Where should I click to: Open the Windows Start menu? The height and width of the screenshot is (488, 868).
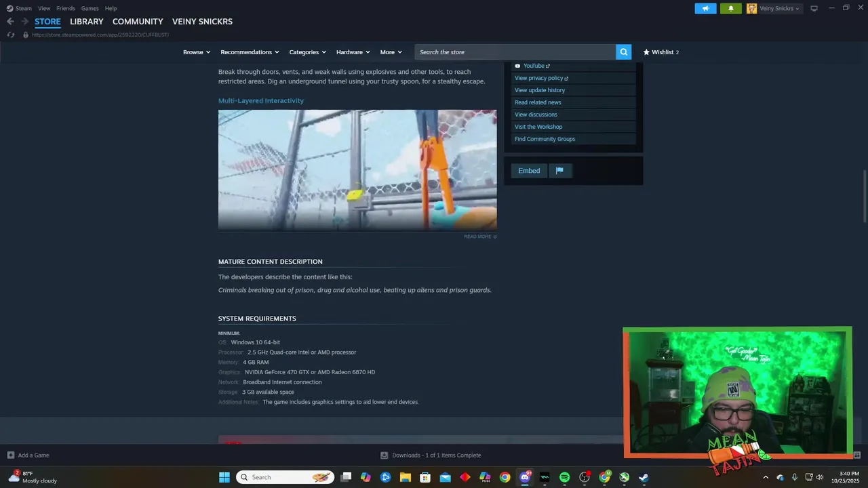point(224,477)
